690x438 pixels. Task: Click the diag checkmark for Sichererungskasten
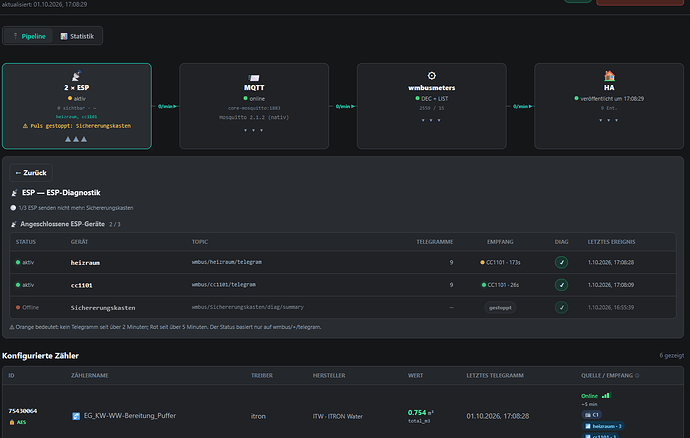coord(561,307)
